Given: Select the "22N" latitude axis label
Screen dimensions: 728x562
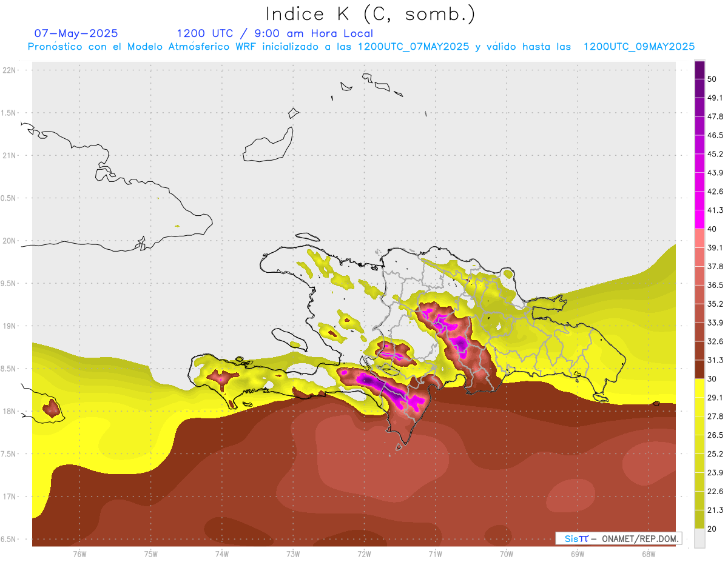Looking at the screenshot, I should point(10,70).
